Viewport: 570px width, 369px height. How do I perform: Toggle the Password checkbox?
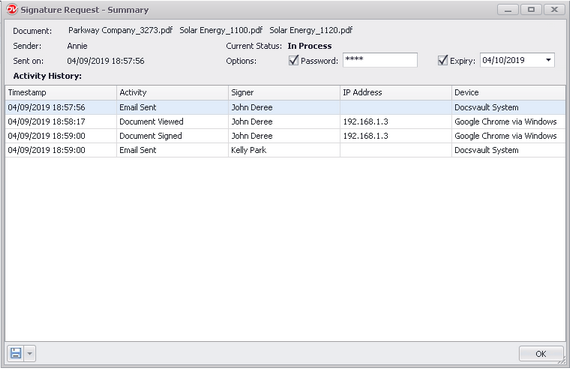click(293, 60)
